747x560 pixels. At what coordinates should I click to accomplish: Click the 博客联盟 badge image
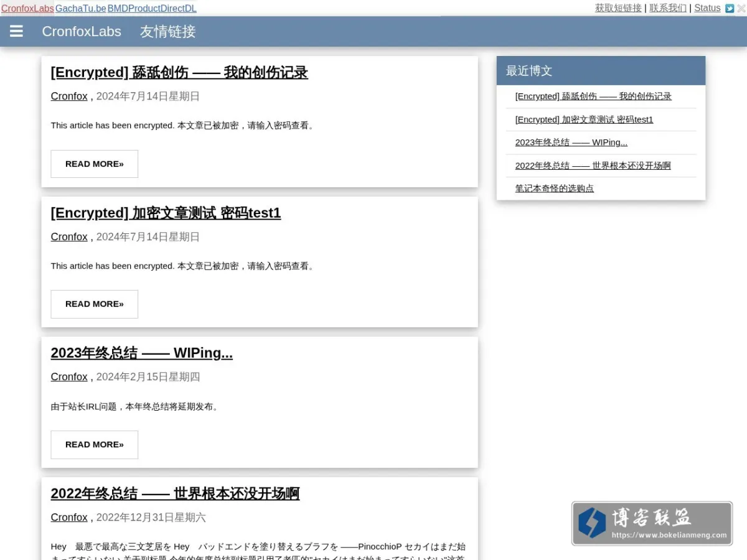click(x=652, y=523)
